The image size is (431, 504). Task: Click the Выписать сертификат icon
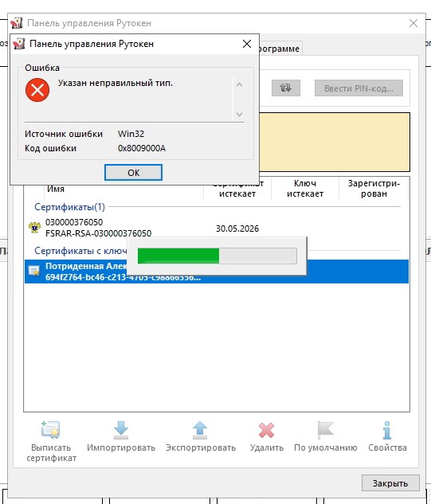[51, 430]
